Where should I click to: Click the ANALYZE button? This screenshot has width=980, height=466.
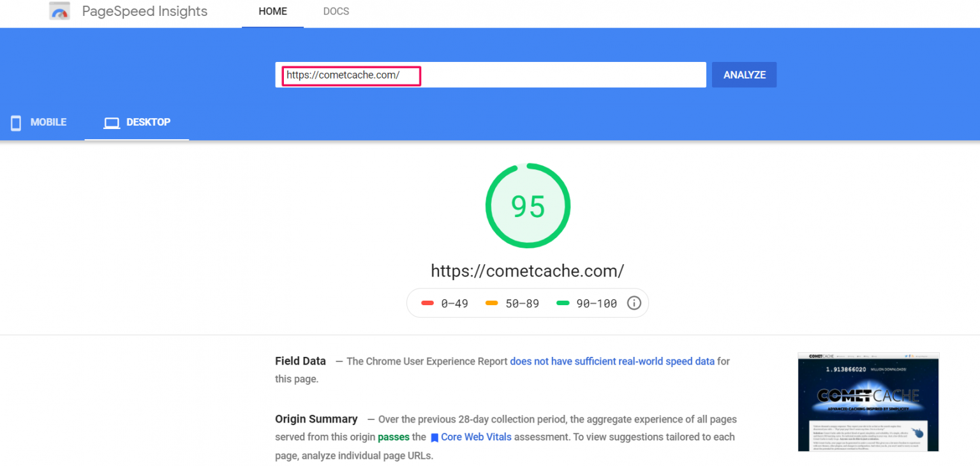point(744,75)
